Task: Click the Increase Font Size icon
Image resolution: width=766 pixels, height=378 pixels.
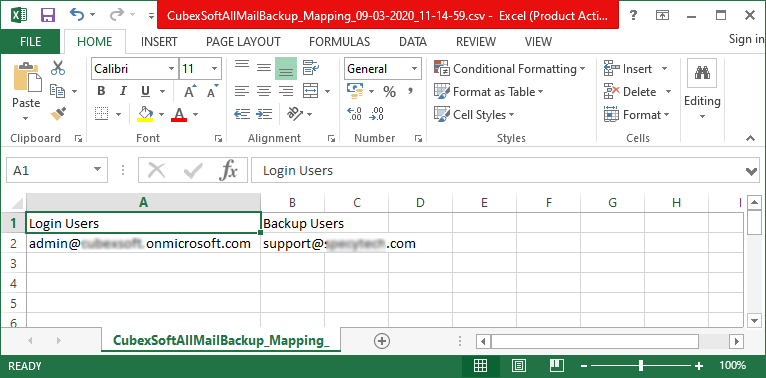Action: 190,91
